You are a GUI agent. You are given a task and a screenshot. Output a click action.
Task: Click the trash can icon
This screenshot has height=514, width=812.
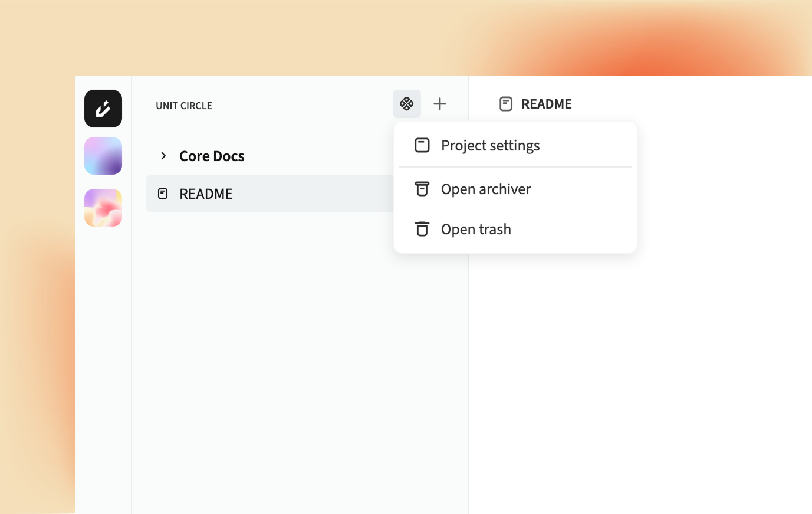pyautogui.click(x=422, y=229)
